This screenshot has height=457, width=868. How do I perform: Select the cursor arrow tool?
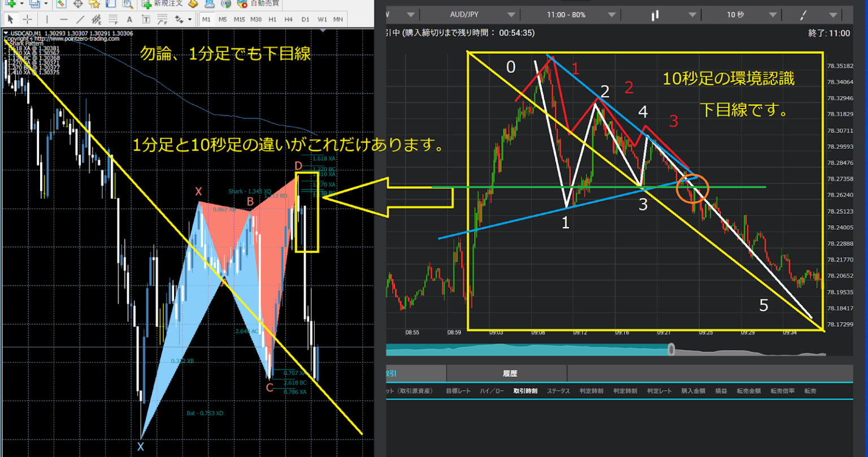pos(11,19)
